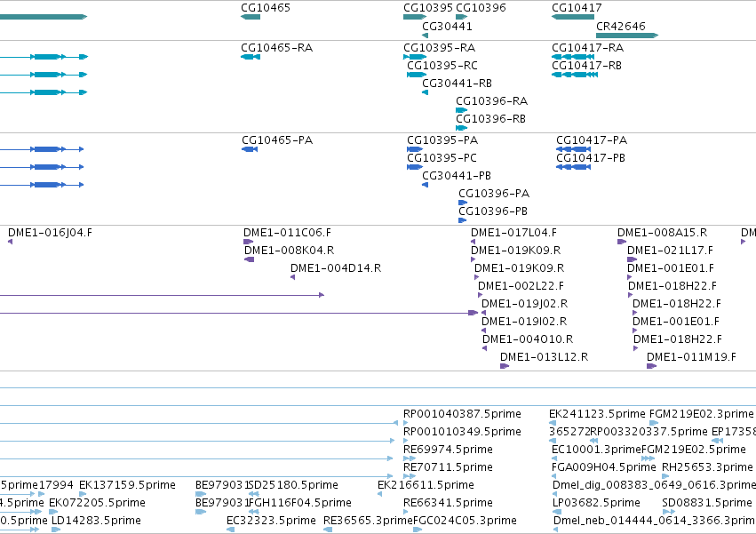Image resolution: width=756 pixels, height=534 pixels.
Task: Select clone end DME1-011C06.F
Action: pos(287,233)
